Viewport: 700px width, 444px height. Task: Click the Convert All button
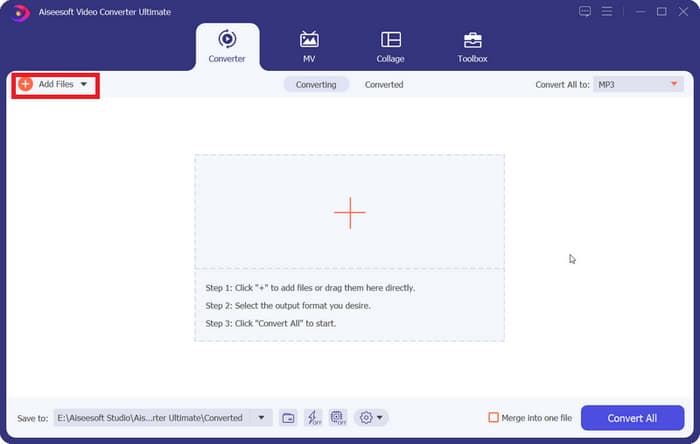pyautogui.click(x=632, y=418)
